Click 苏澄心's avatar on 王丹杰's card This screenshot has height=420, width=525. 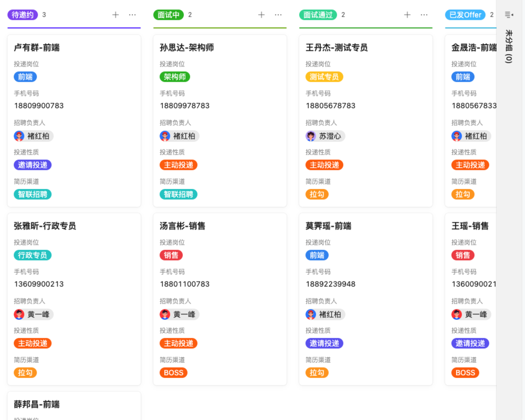pyautogui.click(x=311, y=135)
